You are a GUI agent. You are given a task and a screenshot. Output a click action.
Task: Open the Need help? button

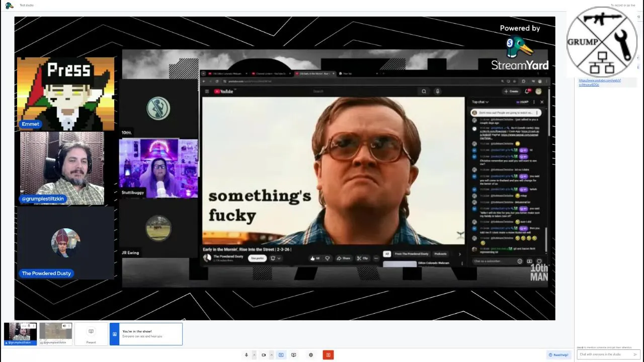(x=558, y=355)
